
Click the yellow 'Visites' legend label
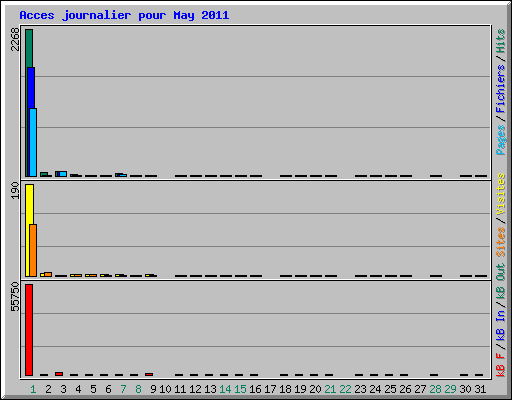tap(501, 194)
